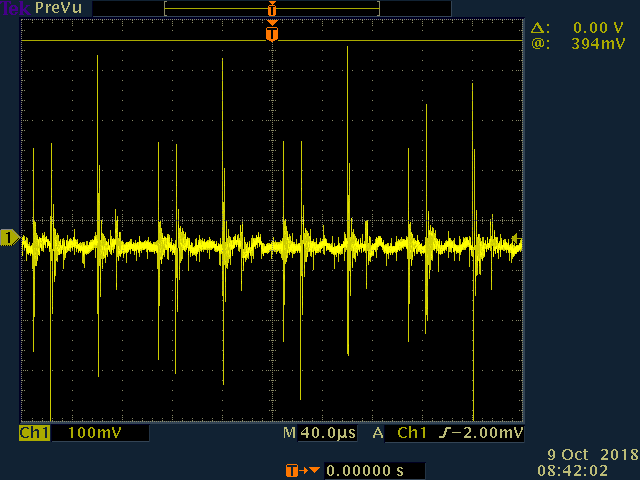Click the Tek logo in top corner

click(12, 8)
